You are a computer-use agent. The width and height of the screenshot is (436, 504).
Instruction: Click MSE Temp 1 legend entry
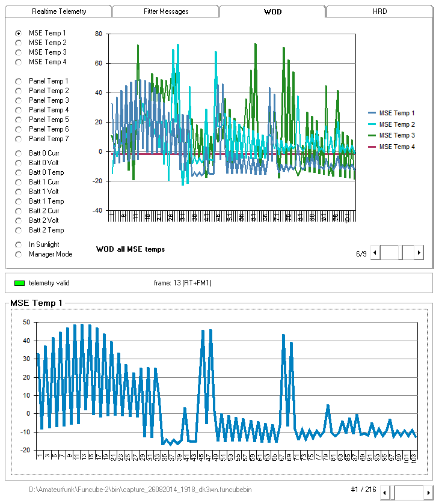tap(391, 113)
